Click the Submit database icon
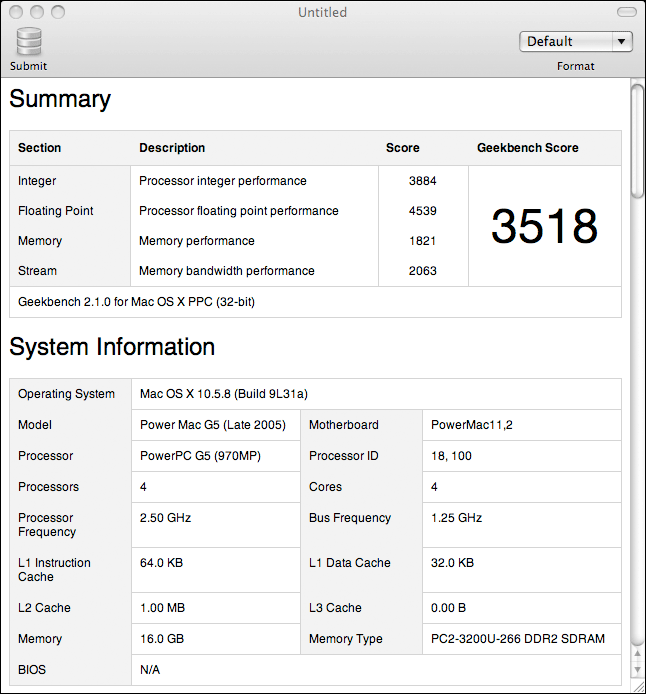This screenshot has width=646, height=694. [29, 41]
